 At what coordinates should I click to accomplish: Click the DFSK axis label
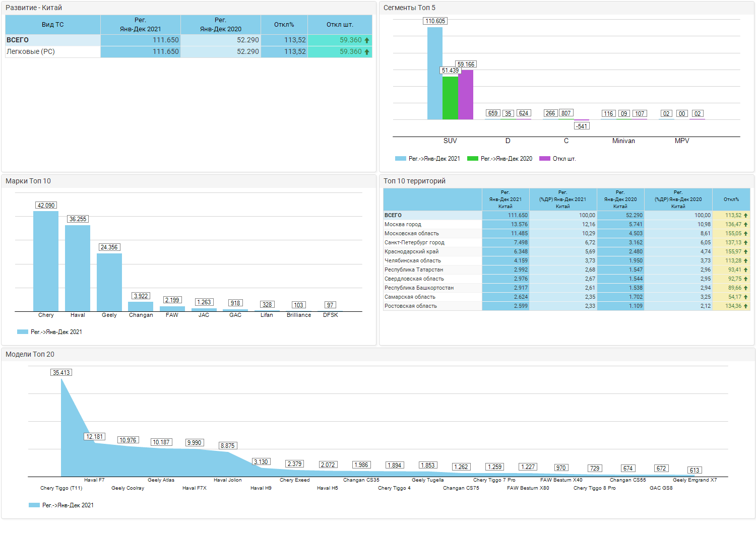tap(331, 315)
